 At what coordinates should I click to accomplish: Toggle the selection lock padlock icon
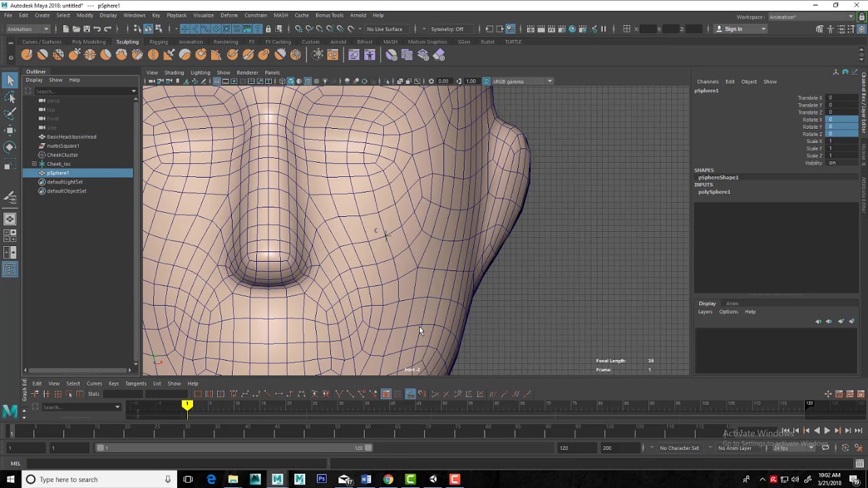pos(269,29)
